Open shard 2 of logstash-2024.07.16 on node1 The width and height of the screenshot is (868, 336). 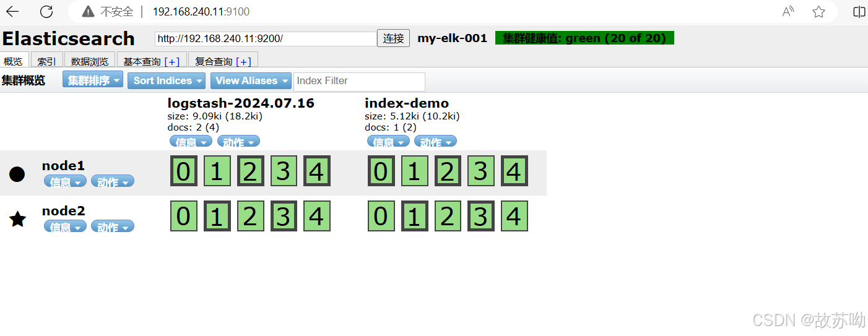coord(250,171)
